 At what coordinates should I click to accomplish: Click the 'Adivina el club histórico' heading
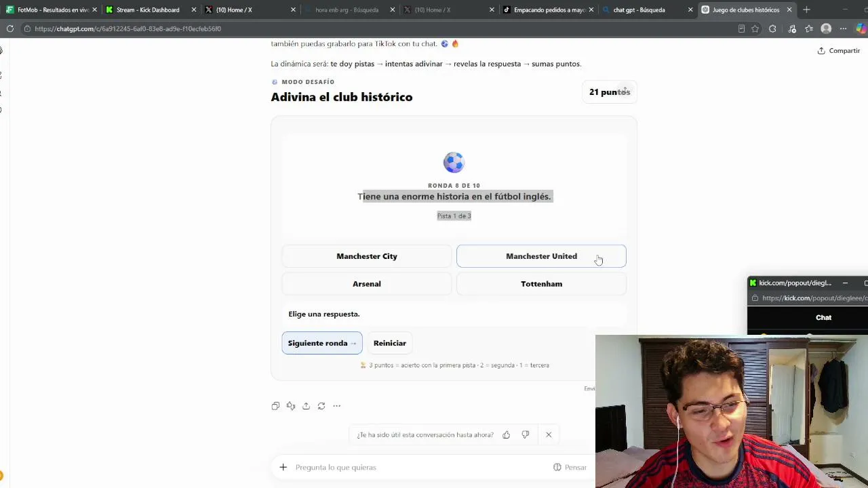click(342, 97)
